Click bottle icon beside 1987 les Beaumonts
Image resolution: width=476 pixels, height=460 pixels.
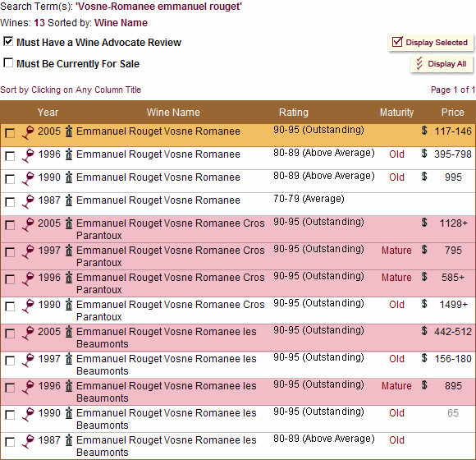point(69,439)
